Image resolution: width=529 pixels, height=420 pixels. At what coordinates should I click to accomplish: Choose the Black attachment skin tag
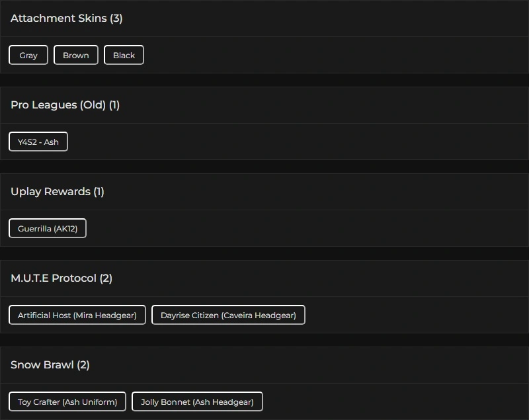124,55
